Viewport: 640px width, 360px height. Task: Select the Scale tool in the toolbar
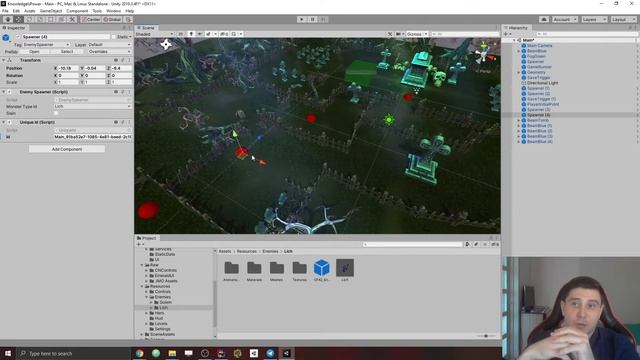point(40,19)
